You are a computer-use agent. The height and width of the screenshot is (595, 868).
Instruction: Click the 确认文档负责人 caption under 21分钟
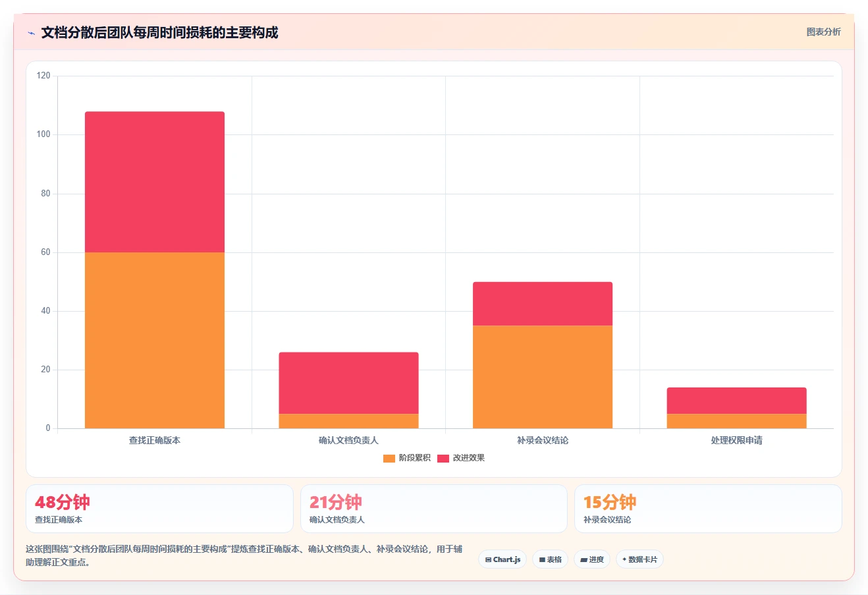pyautogui.click(x=337, y=520)
